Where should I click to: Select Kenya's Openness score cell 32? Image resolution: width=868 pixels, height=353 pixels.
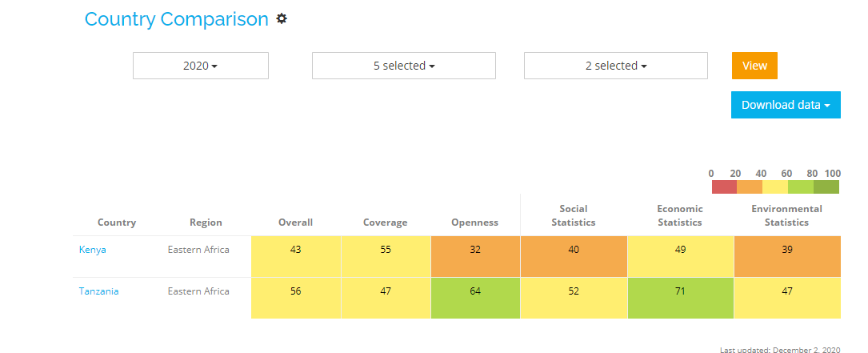pyautogui.click(x=475, y=250)
